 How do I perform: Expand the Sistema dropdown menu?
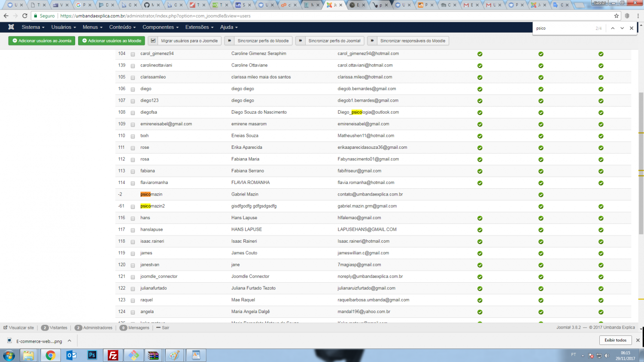[x=33, y=27]
